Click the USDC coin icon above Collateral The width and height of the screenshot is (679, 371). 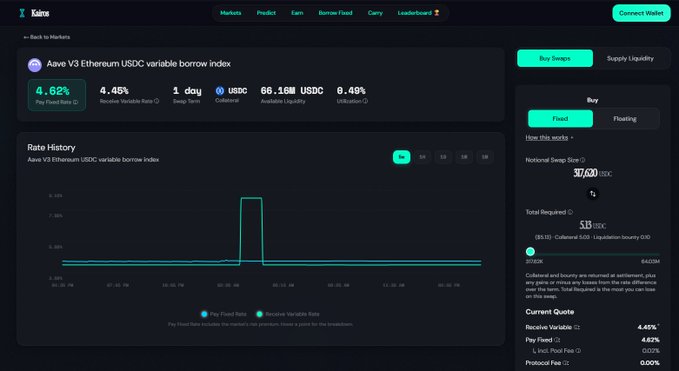(x=220, y=90)
